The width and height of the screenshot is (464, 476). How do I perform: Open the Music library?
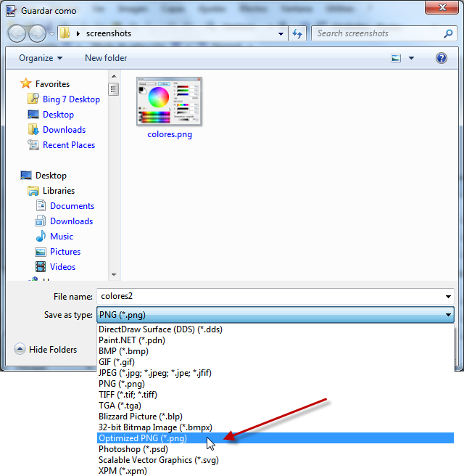[62, 236]
